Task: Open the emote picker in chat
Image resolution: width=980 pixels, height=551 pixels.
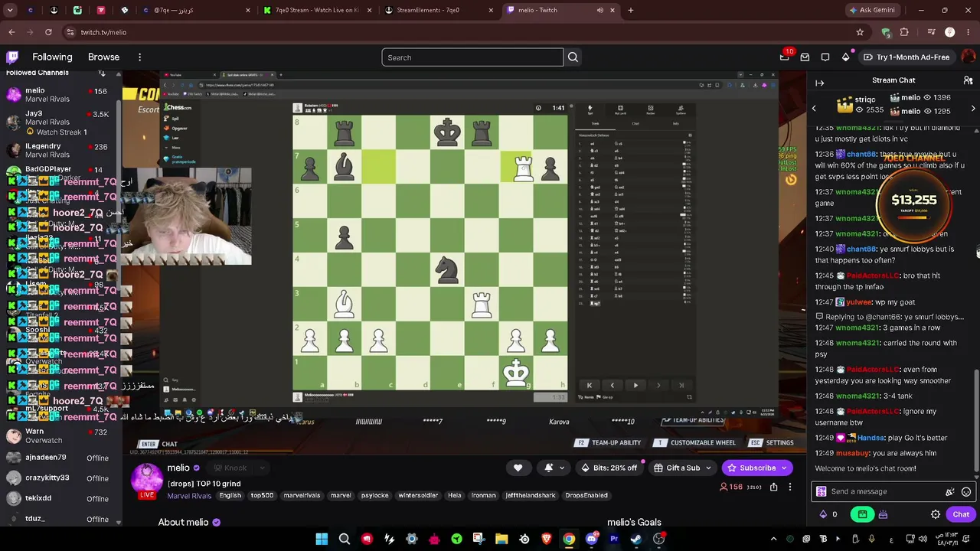Action: 966,492
